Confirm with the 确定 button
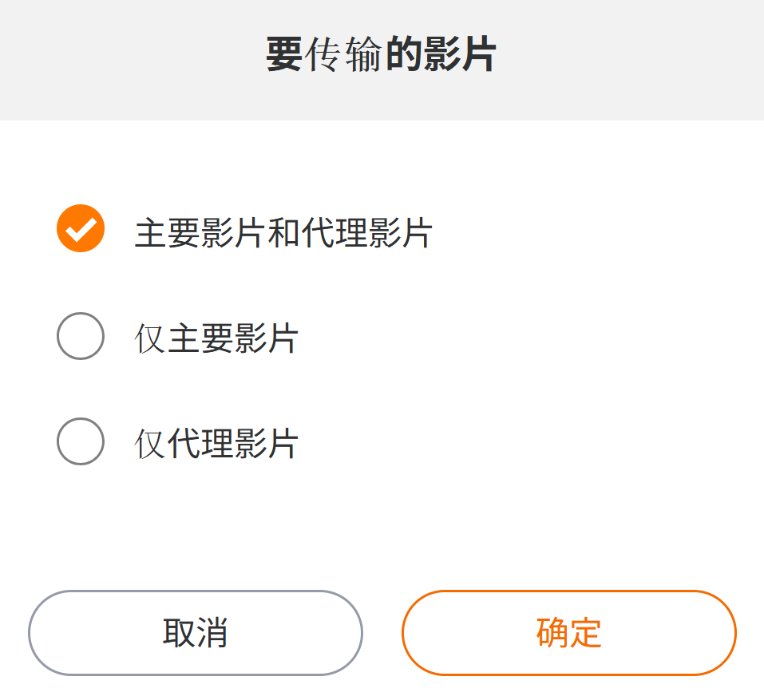This screenshot has height=700, width=764. [568, 633]
